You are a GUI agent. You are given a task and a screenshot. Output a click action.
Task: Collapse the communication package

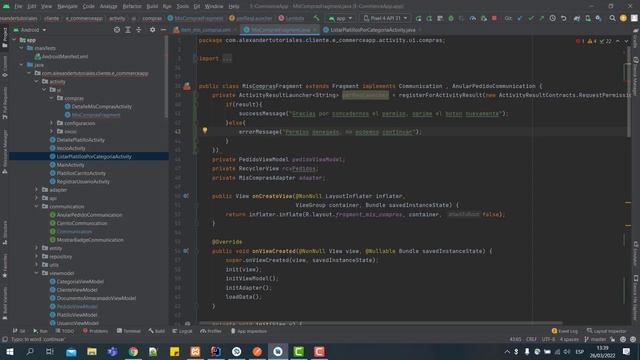(36, 207)
